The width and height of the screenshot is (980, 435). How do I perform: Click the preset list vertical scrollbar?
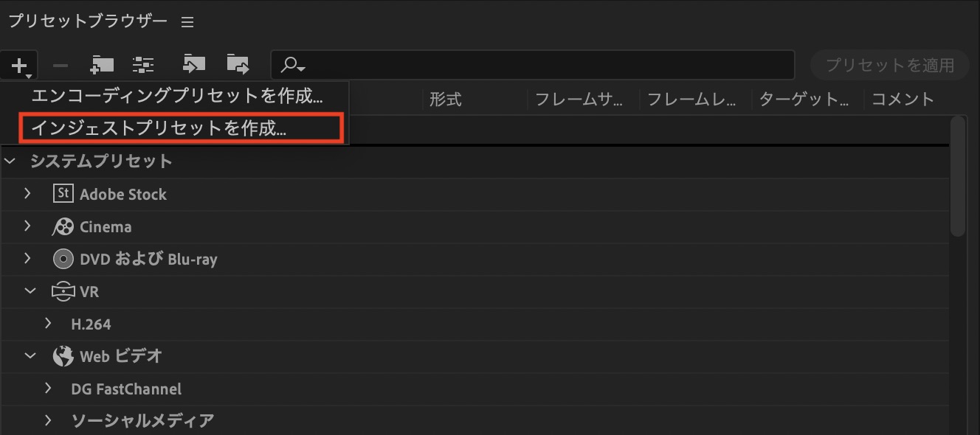coord(958,177)
